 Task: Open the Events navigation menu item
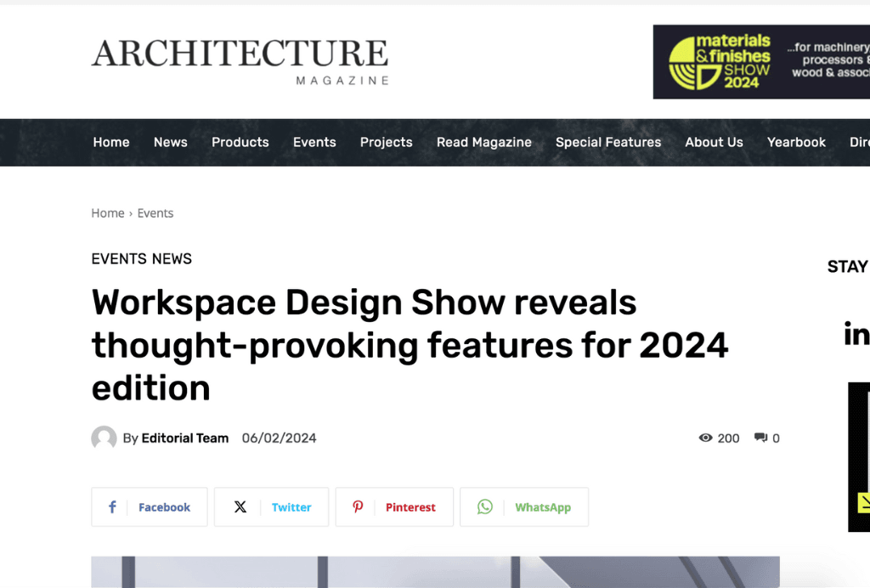tap(314, 143)
